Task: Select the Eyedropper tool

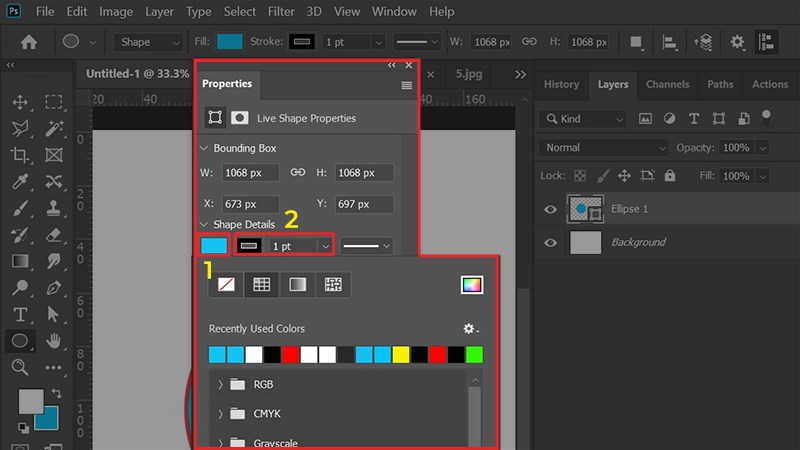Action: click(x=19, y=181)
